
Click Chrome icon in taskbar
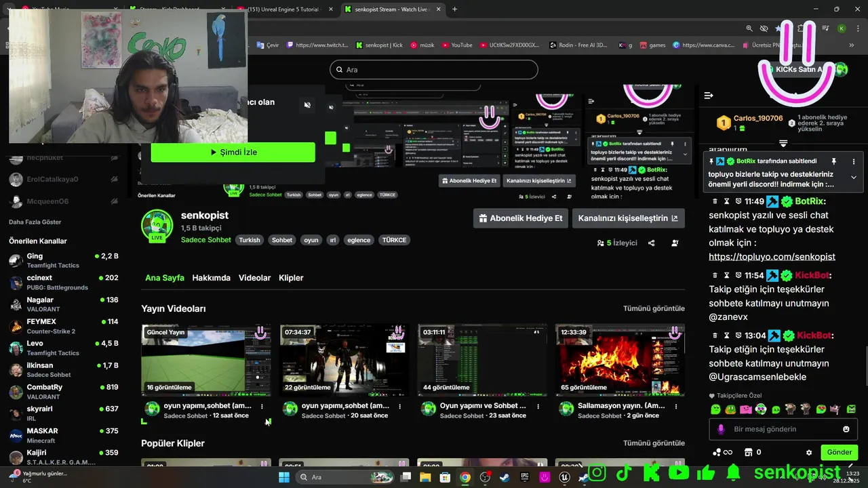pos(465,477)
